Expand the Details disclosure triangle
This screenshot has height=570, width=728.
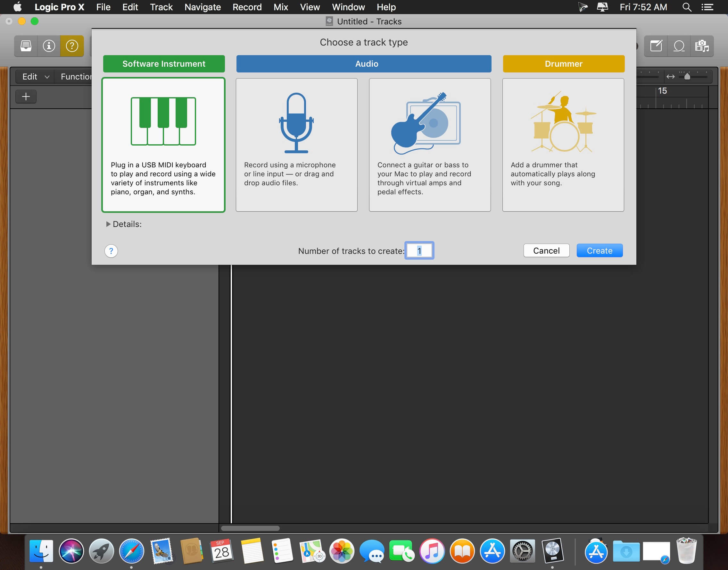tap(108, 224)
